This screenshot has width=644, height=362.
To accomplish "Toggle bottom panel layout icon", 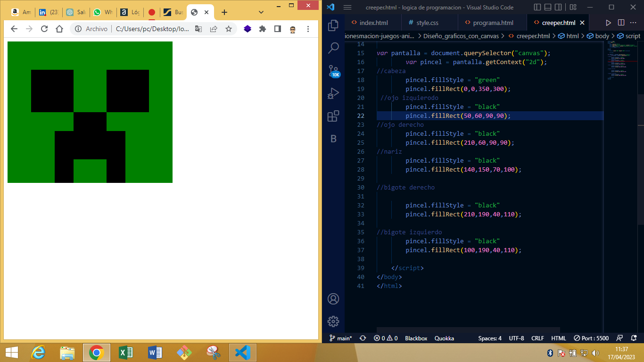I will click(548, 7).
